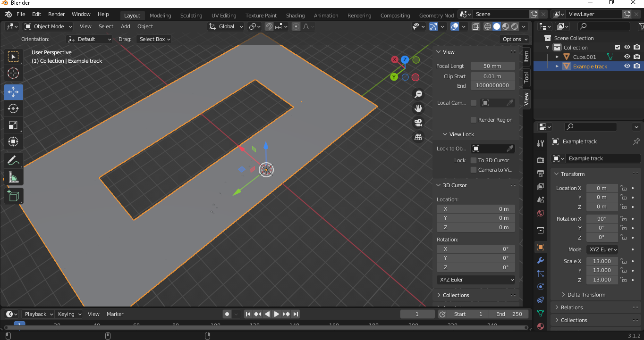Open 3D Cursor XYZ Euler dropdown

tap(476, 280)
